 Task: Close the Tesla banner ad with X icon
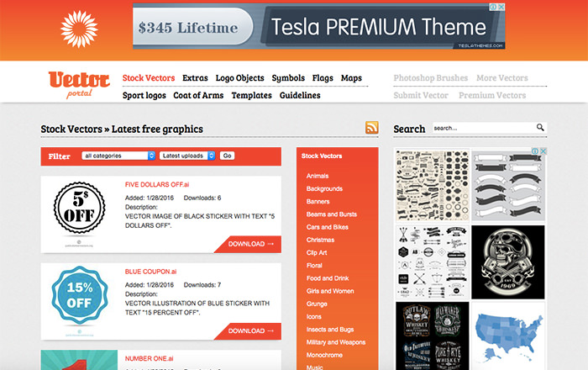pyautogui.click(x=501, y=7)
